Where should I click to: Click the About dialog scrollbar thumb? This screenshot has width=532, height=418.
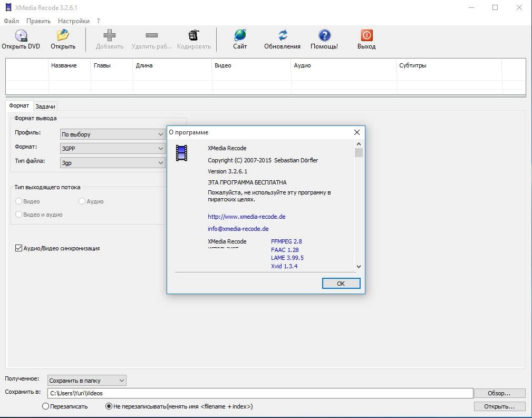tap(359, 153)
